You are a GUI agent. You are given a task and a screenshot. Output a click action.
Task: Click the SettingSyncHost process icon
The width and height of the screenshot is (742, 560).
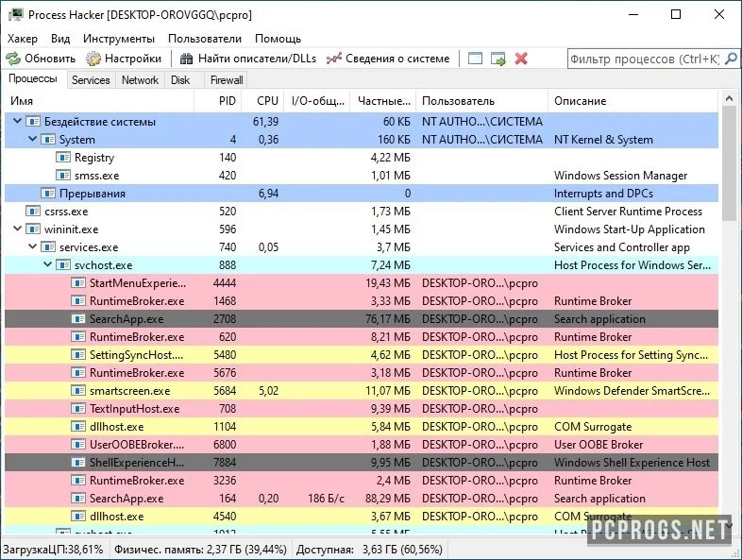point(78,354)
